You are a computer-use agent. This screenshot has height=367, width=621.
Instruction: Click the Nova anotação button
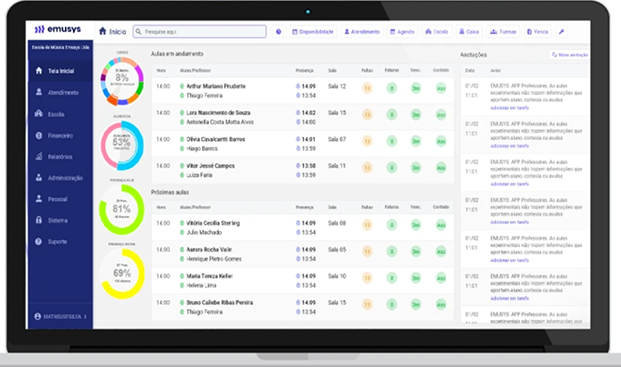[570, 55]
